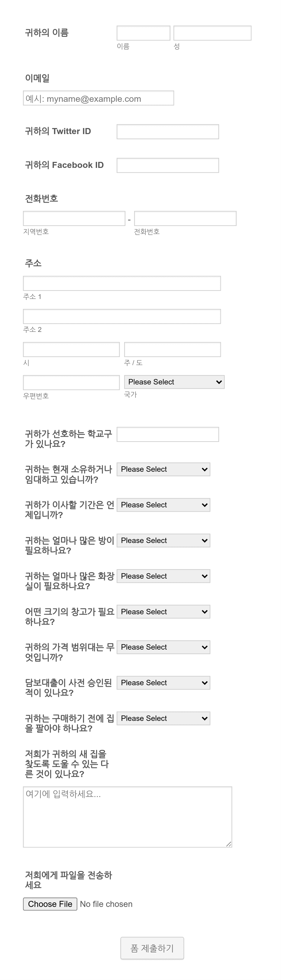Select the area code (지역번호) phone field
281x980 pixels.
[x=74, y=218]
